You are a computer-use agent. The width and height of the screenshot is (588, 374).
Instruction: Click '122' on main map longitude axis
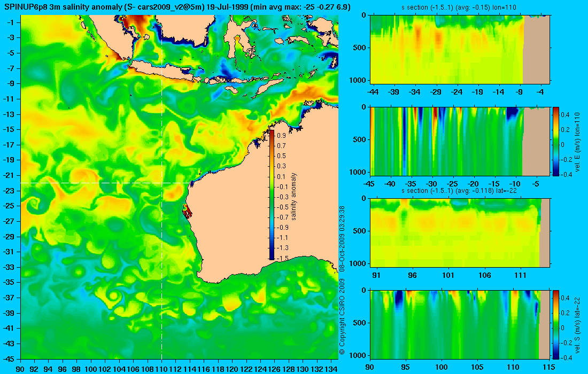click(246, 369)
